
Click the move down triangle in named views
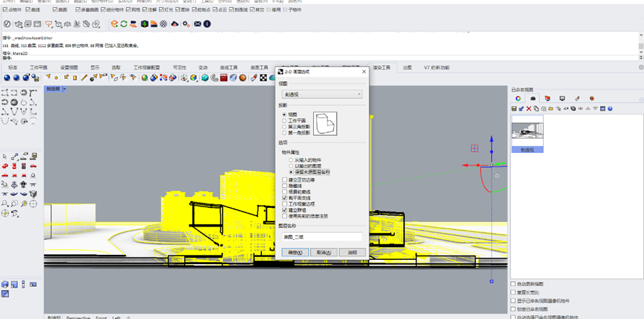point(595,108)
